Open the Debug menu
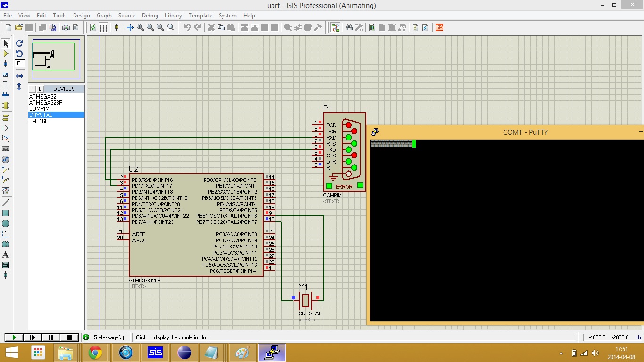644x362 pixels. 150,16
